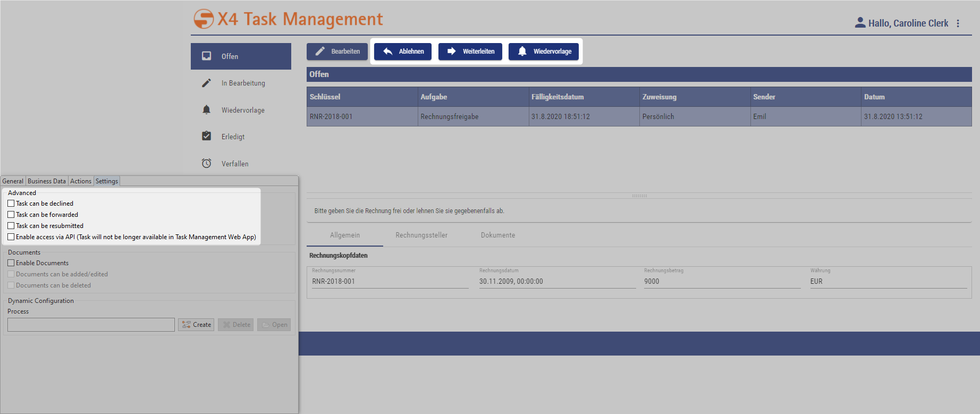The width and height of the screenshot is (980, 414).
Task: Click the Create process button
Action: pos(196,325)
